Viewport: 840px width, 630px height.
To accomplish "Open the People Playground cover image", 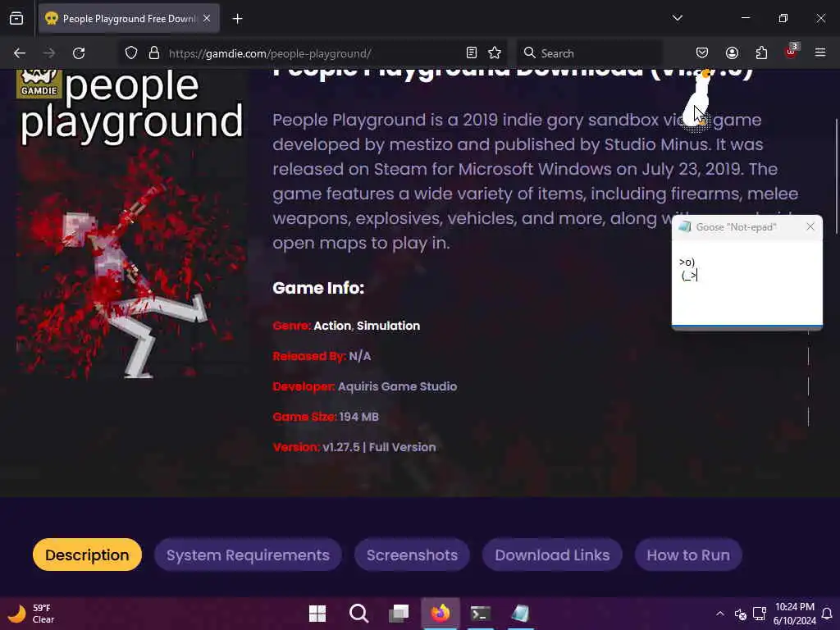I will click(x=131, y=225).
